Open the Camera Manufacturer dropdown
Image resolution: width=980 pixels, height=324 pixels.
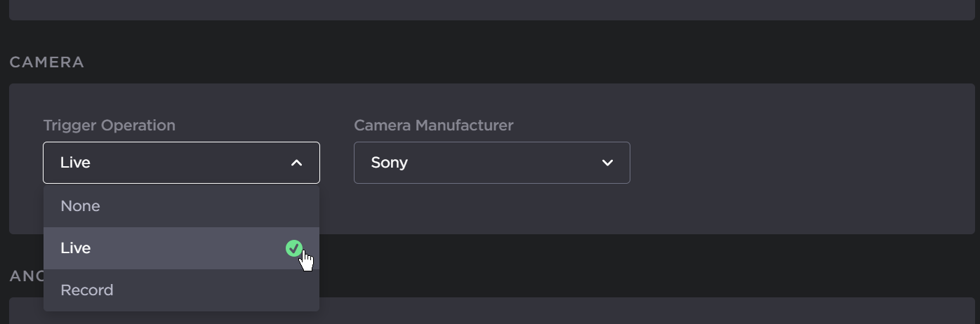point(491,163)
